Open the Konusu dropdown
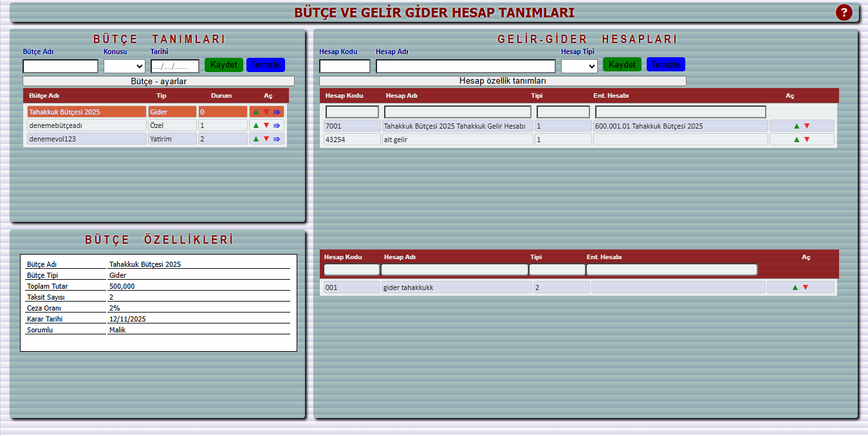The width and height of the screenshot is (868, 436). pos(124,66)
